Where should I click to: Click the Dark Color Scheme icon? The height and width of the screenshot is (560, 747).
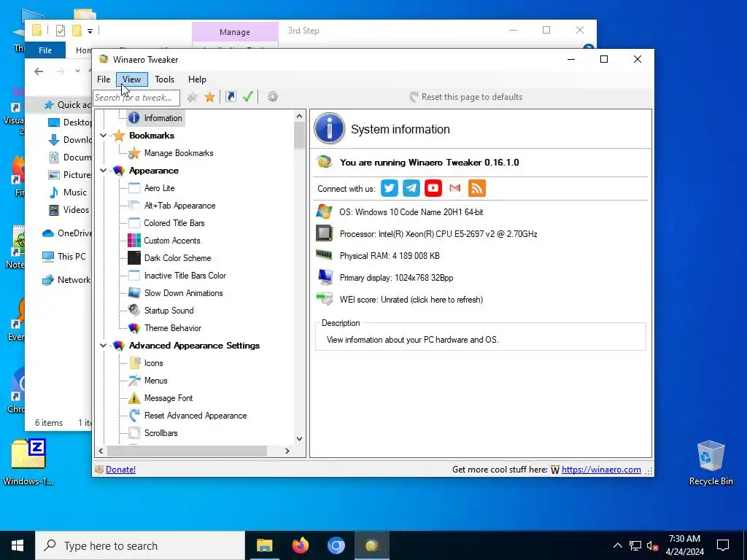pos(134,257)
